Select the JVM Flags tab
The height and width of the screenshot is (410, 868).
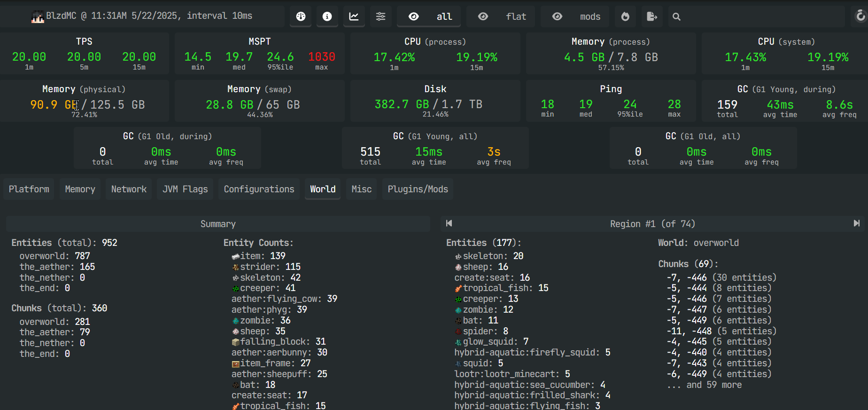click(x=185, y=189)
